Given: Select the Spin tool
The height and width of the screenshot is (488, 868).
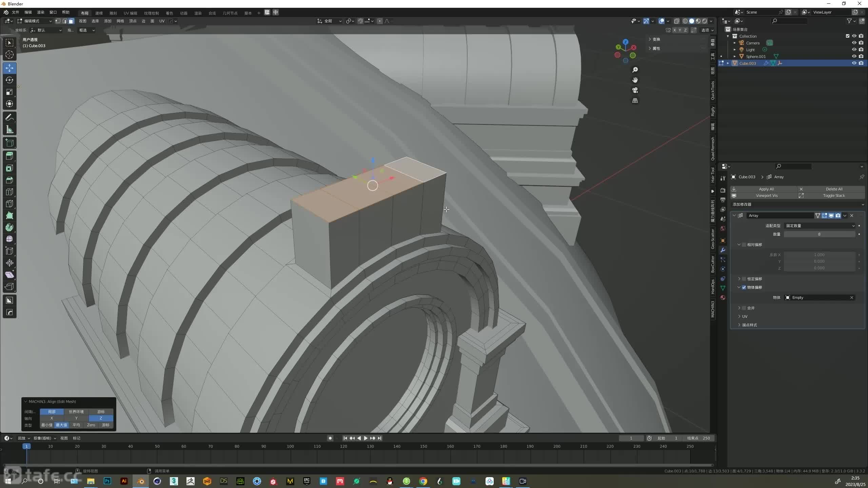Looking at the screenshot, I should point(9,227).
